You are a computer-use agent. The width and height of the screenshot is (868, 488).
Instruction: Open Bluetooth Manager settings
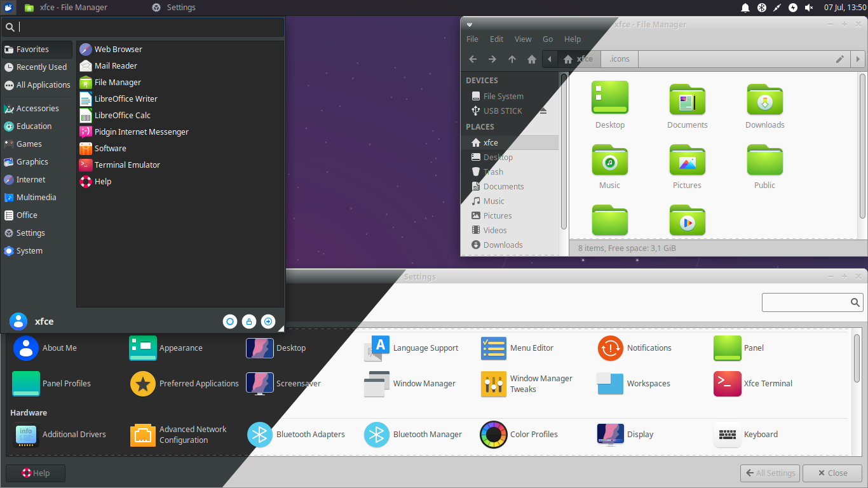point(413,435)
